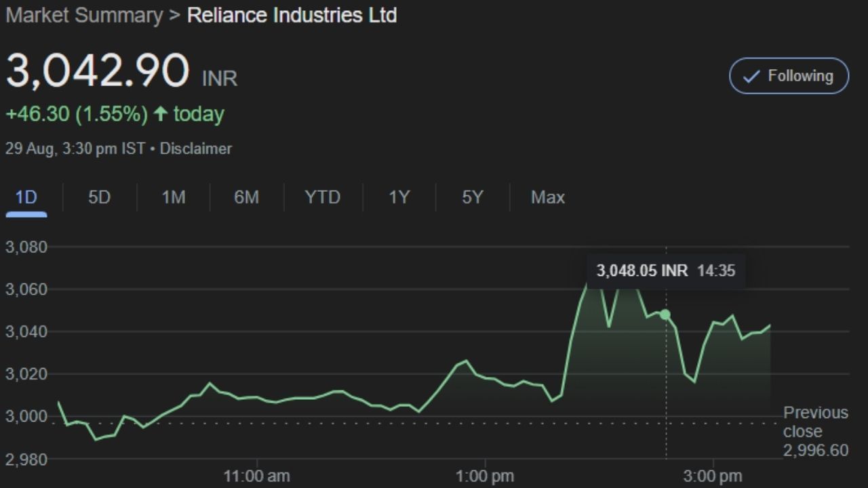868x488 pixels.
Task: Switch to the 5D time range tab
Action: 99,197
